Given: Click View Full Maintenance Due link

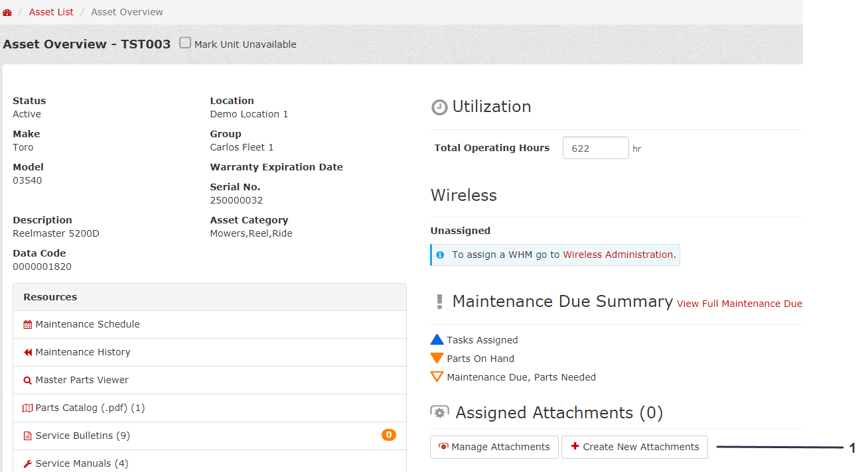Looking at the screenshot, I should [739, 304].
